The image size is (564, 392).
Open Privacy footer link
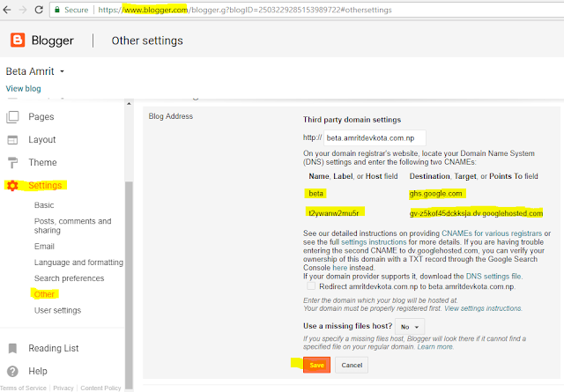point(63,388)
